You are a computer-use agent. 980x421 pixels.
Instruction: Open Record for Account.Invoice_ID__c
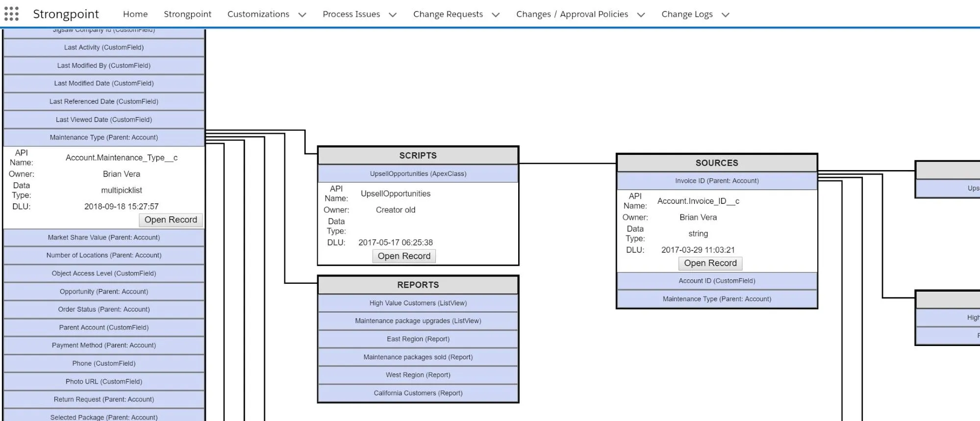click(710, 263)
